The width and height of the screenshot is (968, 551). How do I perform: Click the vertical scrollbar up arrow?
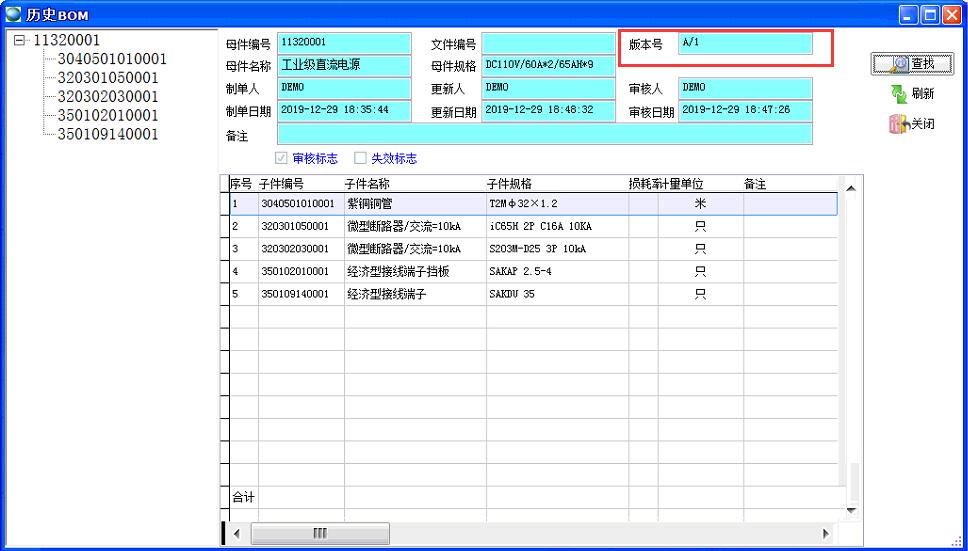click(x=851, y=188)
